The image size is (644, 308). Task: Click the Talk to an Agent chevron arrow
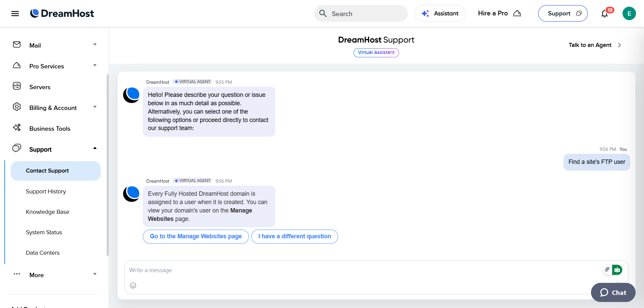(620, 45)
